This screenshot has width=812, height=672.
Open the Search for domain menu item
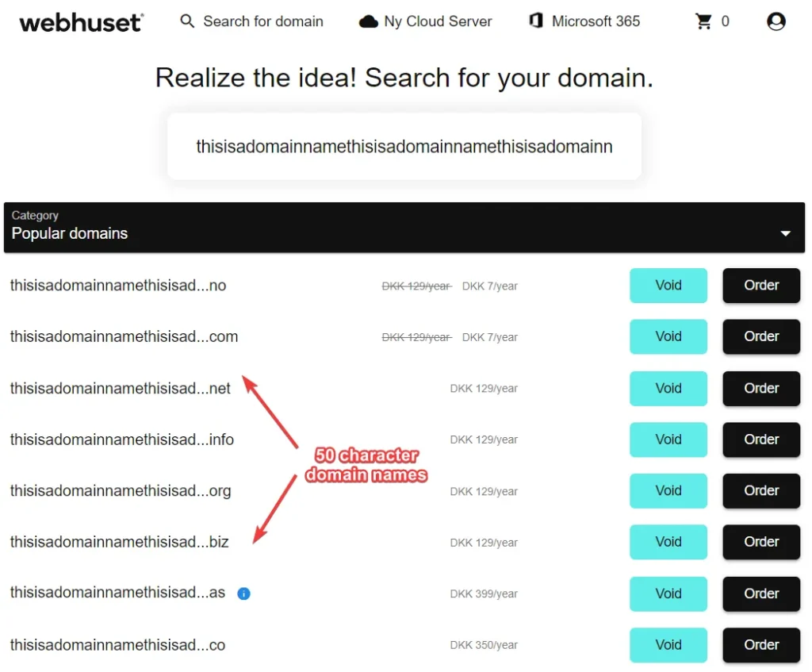262,21
